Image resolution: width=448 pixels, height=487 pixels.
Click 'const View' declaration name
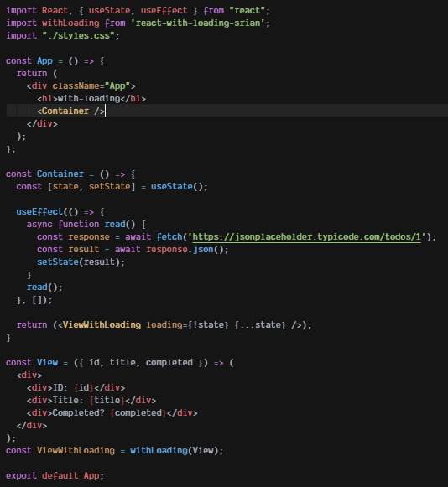[47, 362]
